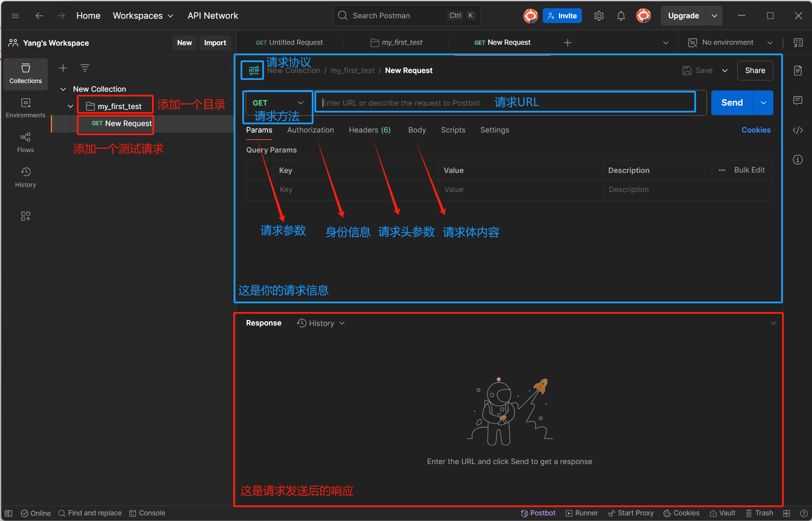Click the query param Value field
This screenshot has width=812, height=521.
(521, 190)
